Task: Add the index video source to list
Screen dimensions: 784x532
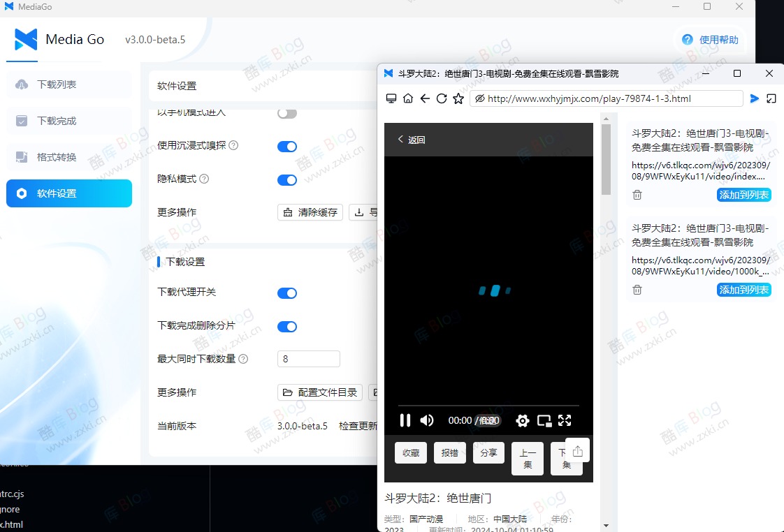Action: pyautogui.click(x=744, y=195)
